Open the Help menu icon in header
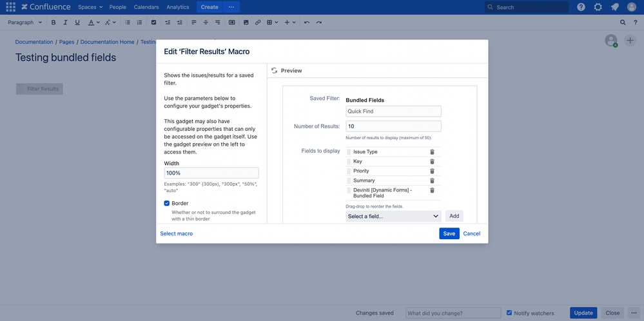The height and width of the screenshot is (321, 644). 581,7
